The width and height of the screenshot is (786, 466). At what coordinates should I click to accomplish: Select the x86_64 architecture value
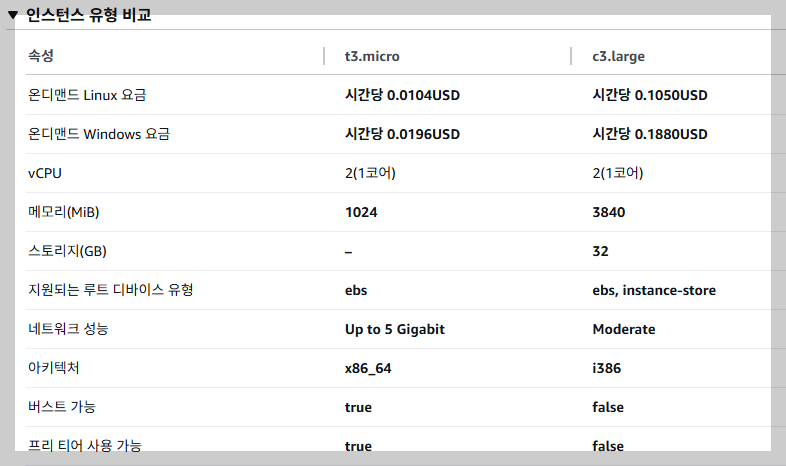[x=368, y=369]
